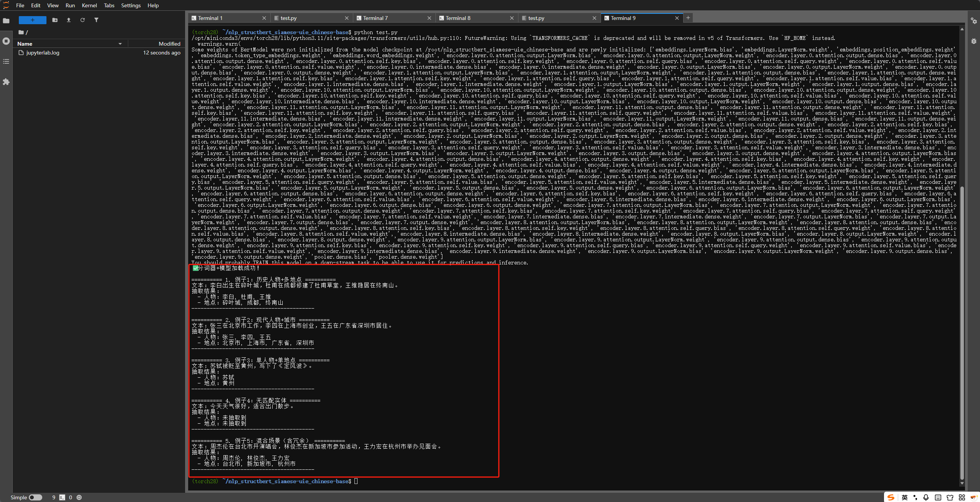This screenshot has width=980, height=502.
Task: Click the "Simple" label in status bar
Action: coord(19,497)
